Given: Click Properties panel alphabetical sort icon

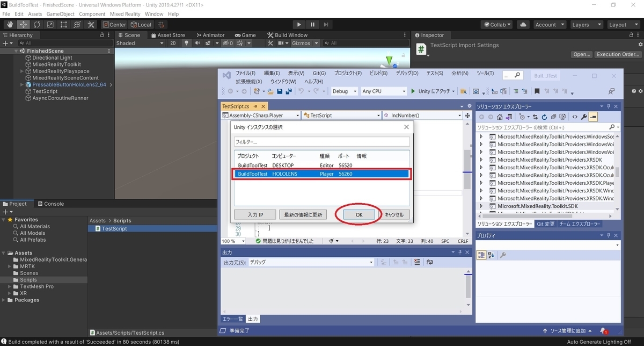Looking at the screenshot, I should click(x=491, y=255).
